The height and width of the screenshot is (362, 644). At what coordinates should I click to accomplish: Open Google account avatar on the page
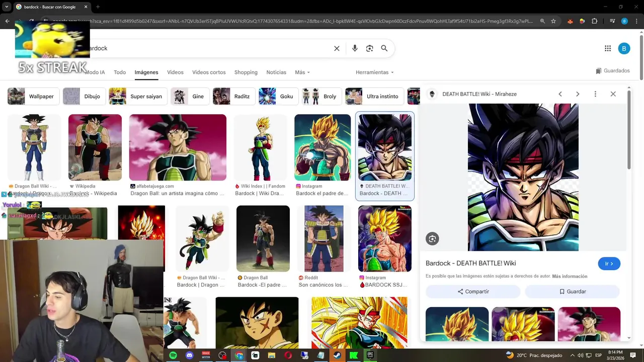pos(624,48)
